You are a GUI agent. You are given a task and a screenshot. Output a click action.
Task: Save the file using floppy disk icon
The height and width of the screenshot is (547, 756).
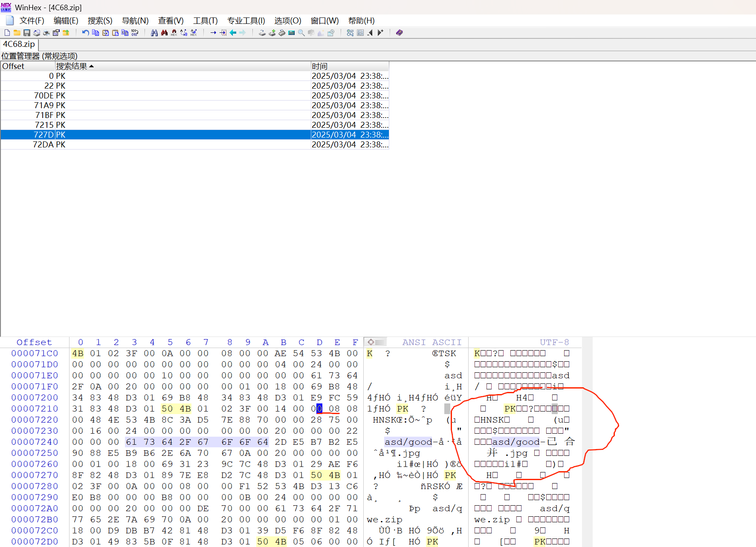27,33
